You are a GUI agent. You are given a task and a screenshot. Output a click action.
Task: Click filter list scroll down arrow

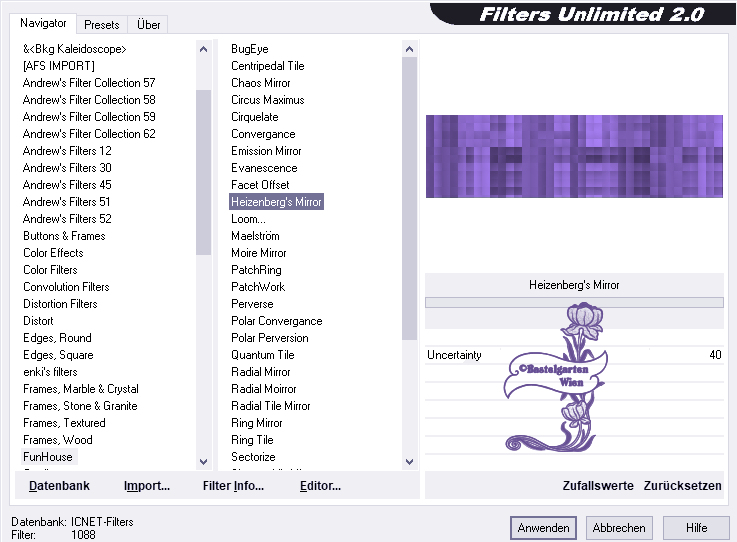coord(409,462)
